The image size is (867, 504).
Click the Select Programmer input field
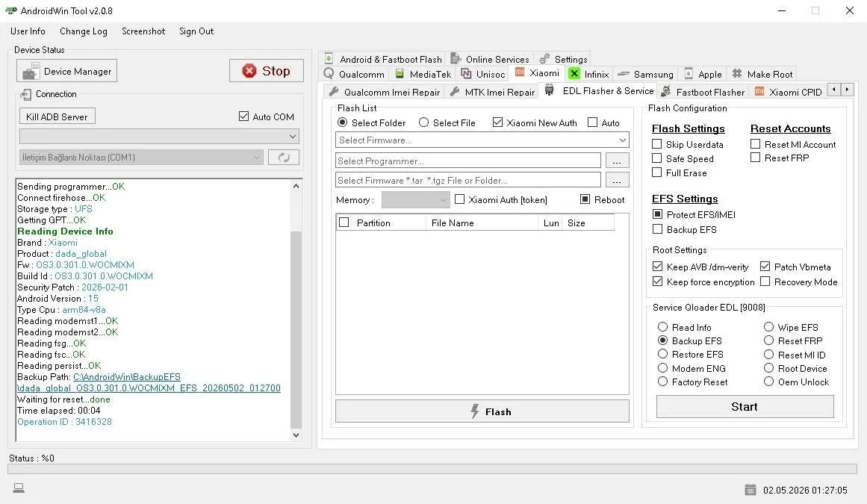(467, 161)
